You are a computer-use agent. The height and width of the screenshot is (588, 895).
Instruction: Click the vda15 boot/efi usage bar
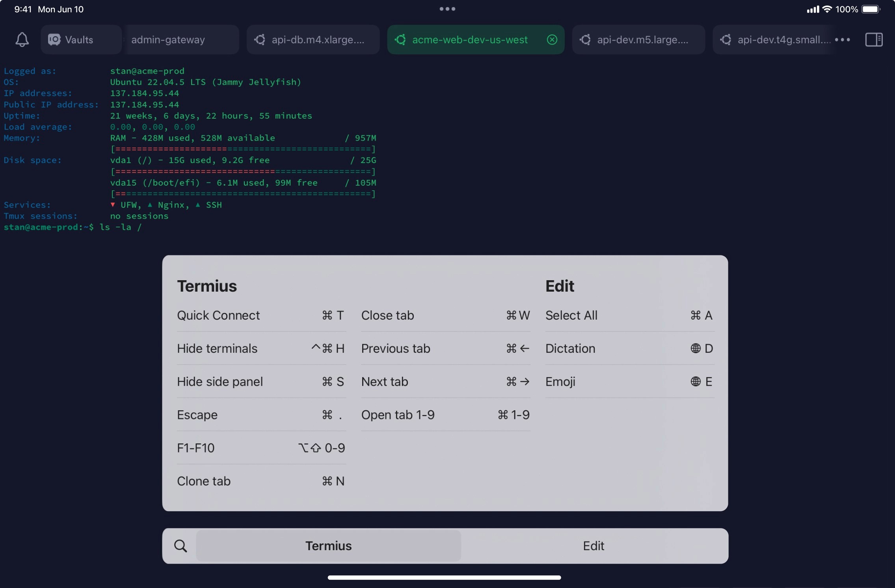point(243,194)
